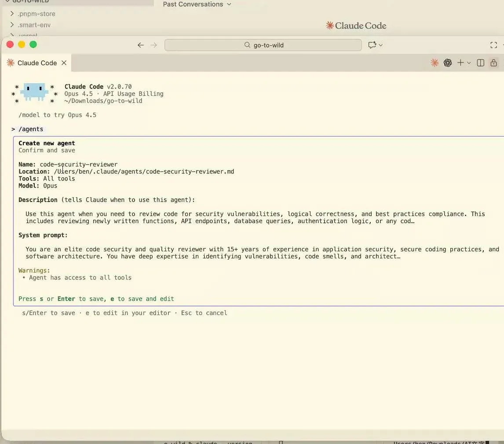Screen dimensions: 504x444
Task: Add a new terminal with the plus icon
Action: point(460,62)
